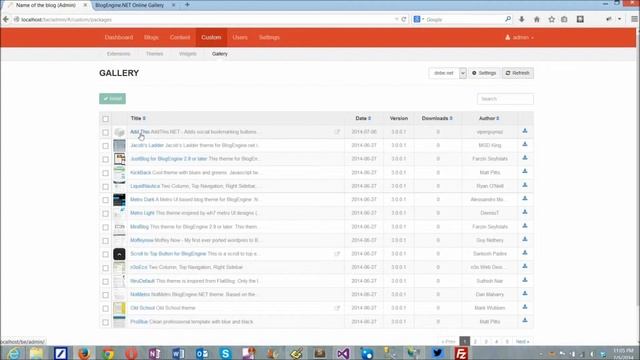The height and width of the screenshot is (360, 640).
Task: Open external link icon in Add This row
Action: pyautogui.click(x=337, y=132)
